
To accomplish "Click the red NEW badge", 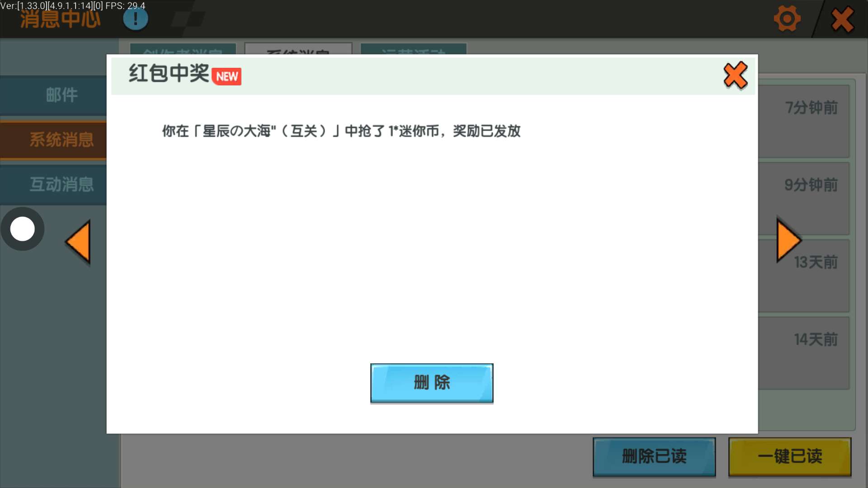I will (x=226, y=76).
